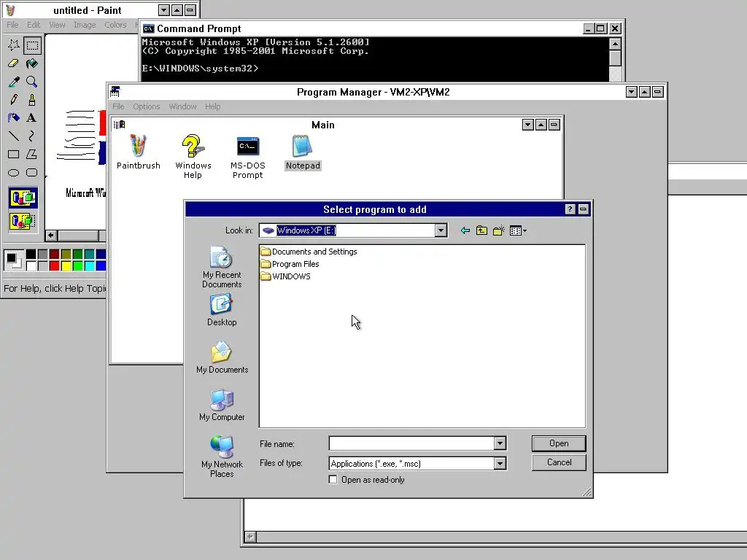Open the Paintbrush program icon
747x560 pixels.
tap(138, 152)
